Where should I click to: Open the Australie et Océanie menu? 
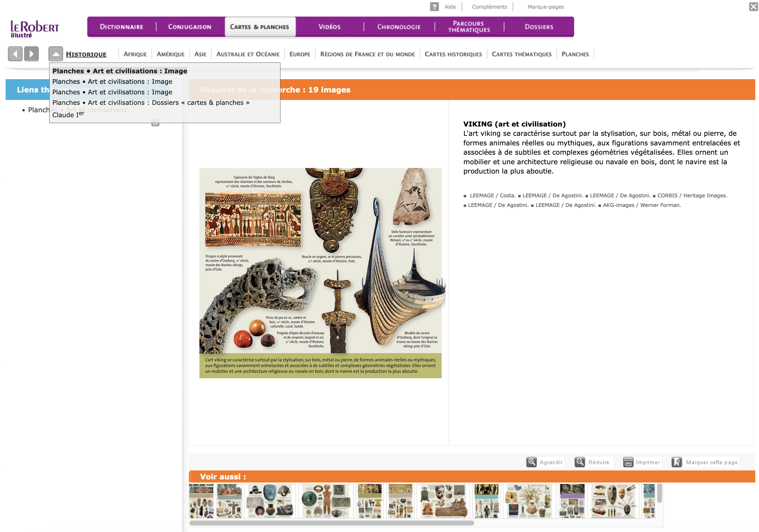[248, 54]
